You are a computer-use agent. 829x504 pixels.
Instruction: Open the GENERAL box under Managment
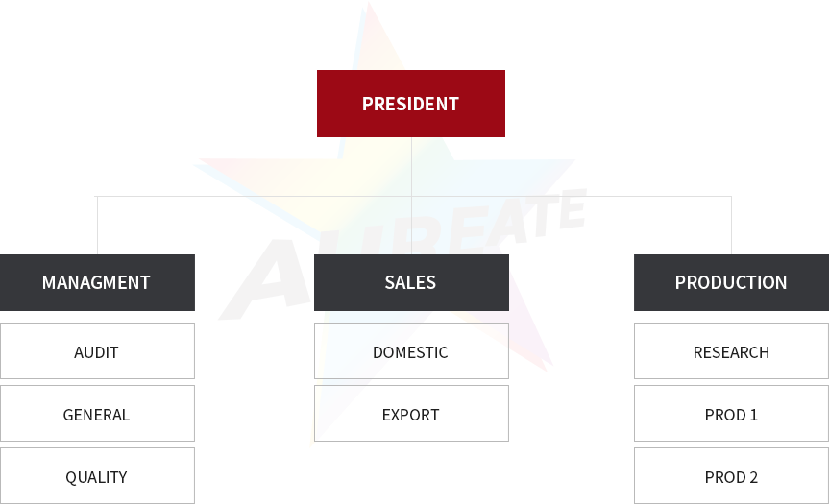(x=97, y=413)
